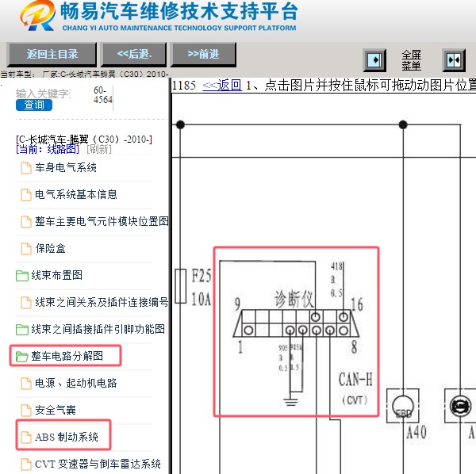Click the 返回主目录 button
The width and height of the screenshot is (476, 474).
click(52, 55)
